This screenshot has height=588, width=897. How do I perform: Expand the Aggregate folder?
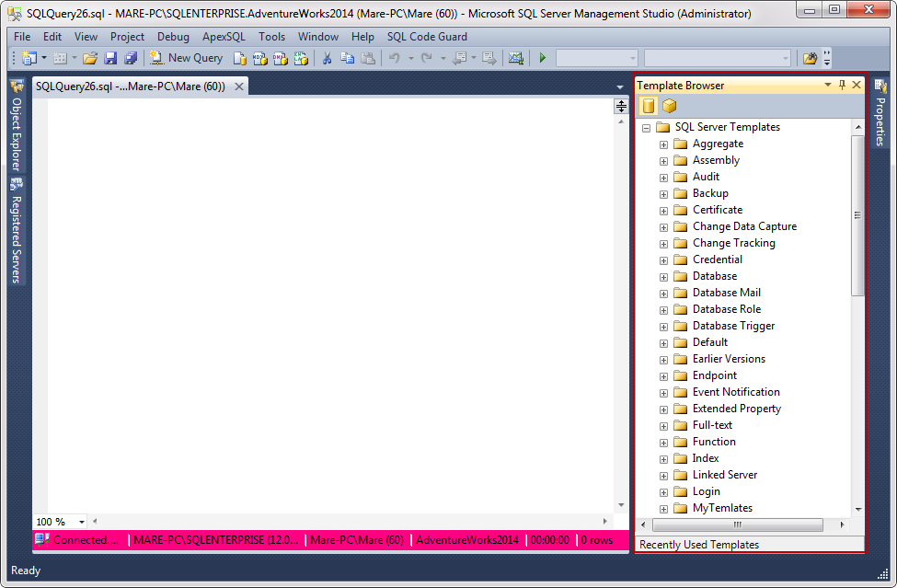pyautogui.click(x=663, y=144)
